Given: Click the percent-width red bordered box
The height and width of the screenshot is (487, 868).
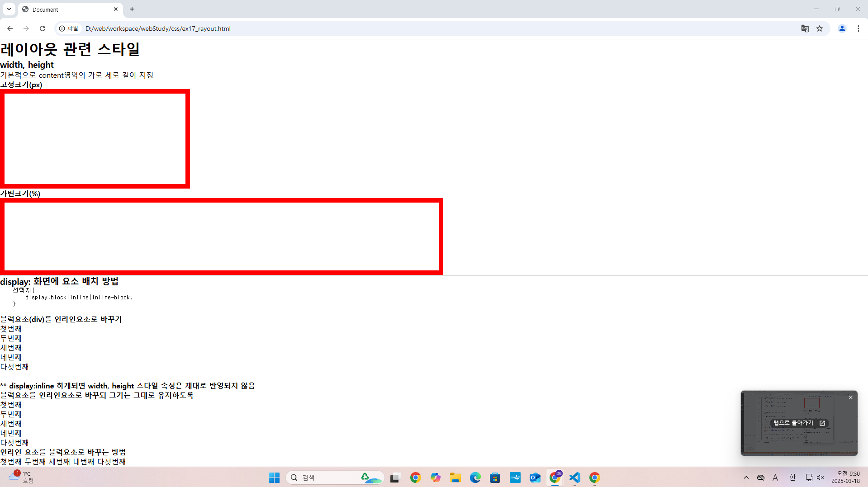Looking at the screenshot, I should pos(222,236).
